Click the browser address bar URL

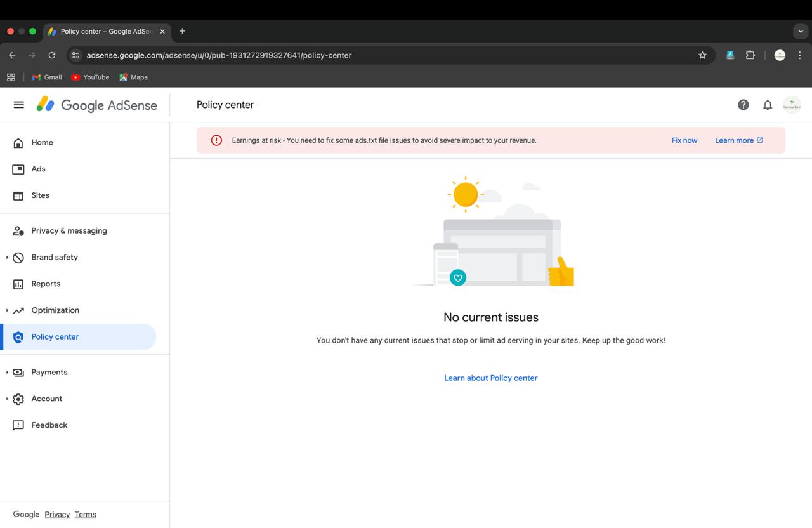(219, 55)
